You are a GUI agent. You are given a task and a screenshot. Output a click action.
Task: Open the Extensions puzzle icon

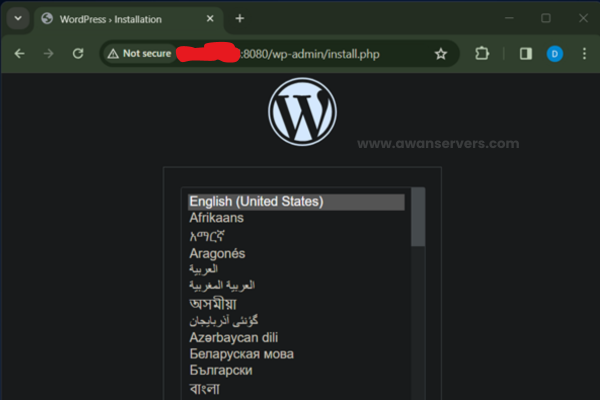click(x=482, y=54)
